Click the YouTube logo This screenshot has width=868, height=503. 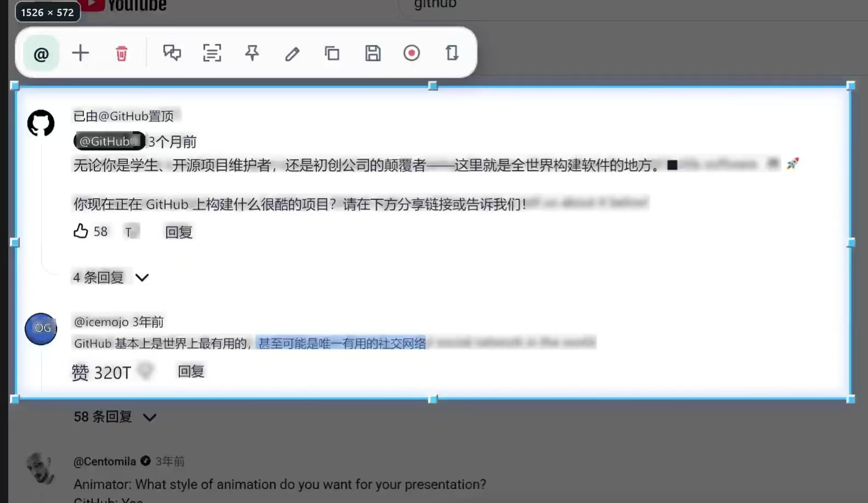[x=124, y=5]
